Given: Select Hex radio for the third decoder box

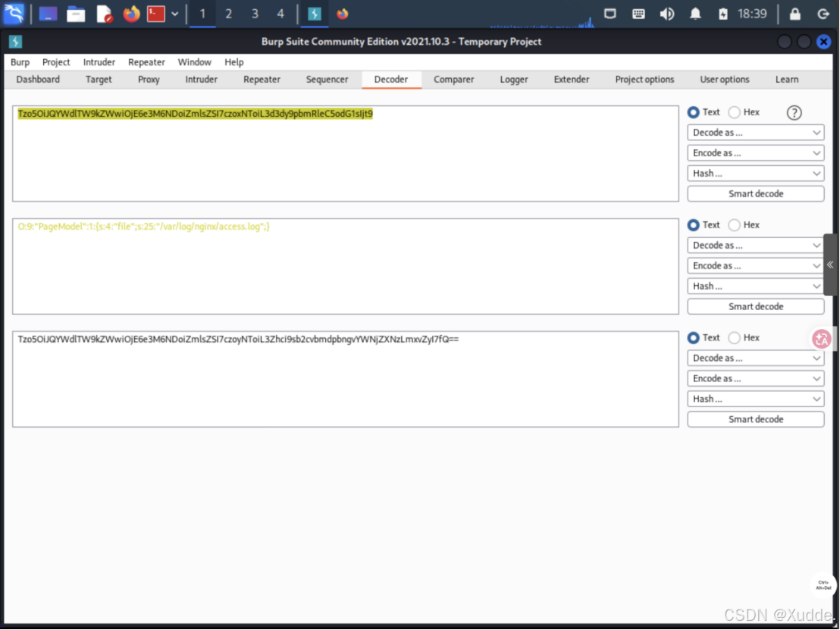Looking at the screenshot, I should point(735,337).
